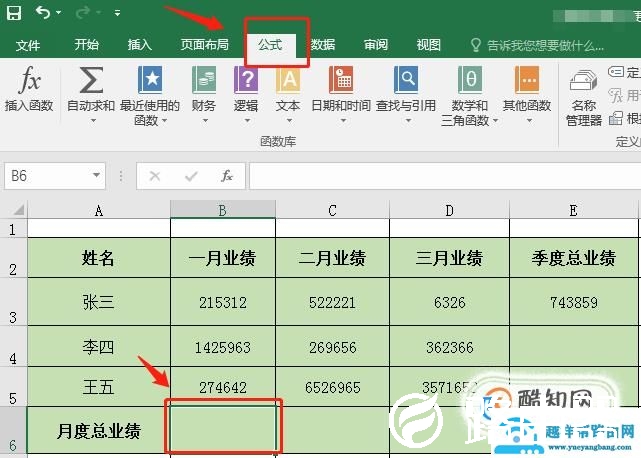This screenshot has width=641, height=458.
Task: Expand the 逻辑 dropdown arrow
Action: click(247, 120)
